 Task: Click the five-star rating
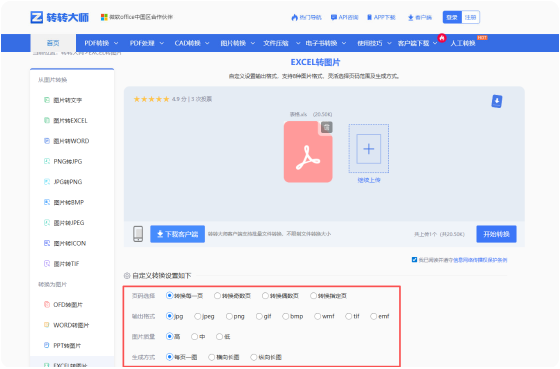151,99
